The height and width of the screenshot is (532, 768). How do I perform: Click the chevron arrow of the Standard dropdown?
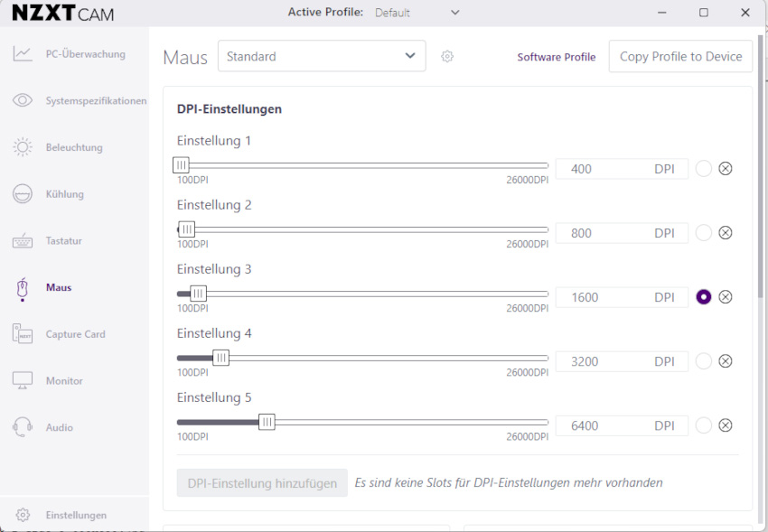(x=410, y=56)
